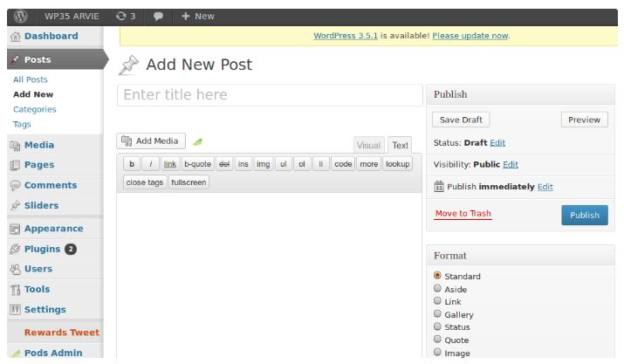Expand the Publish immediately Edit option

tap(545, 187)
